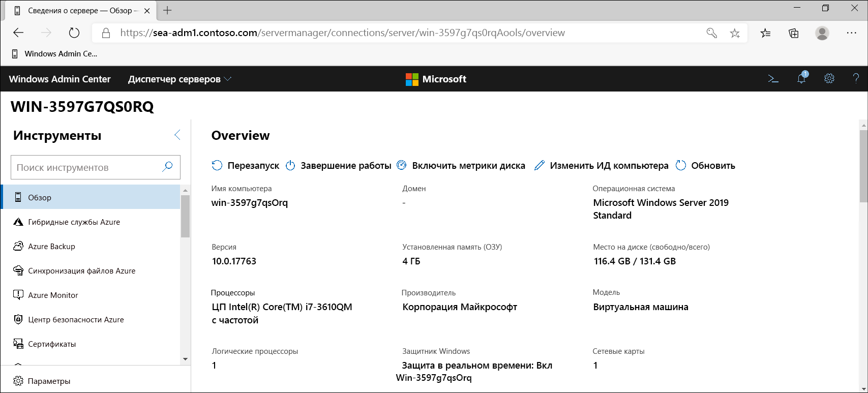Click Изменить ИД компьютера
This screenshot has height=393, width=868.
point(602,165)
